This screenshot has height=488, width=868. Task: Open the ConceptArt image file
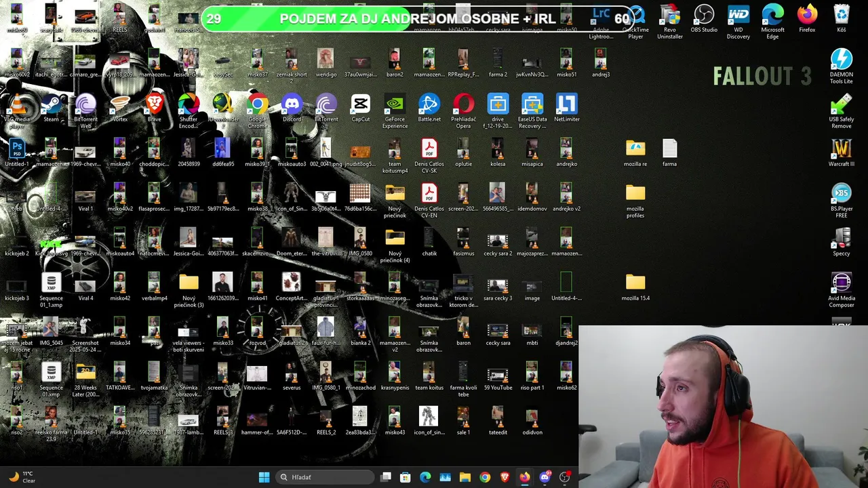292,287
